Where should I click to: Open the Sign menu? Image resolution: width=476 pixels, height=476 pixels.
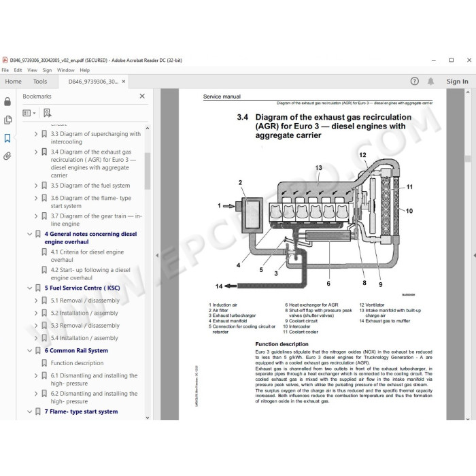click(47, 70)
